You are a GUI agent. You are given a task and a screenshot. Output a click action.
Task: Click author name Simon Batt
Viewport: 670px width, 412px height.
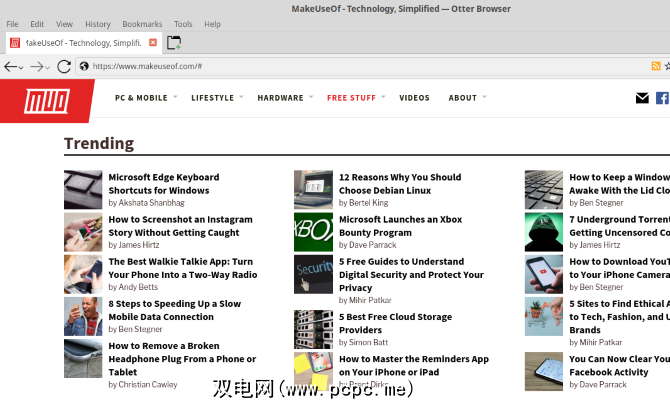click(x=368, y=342)
